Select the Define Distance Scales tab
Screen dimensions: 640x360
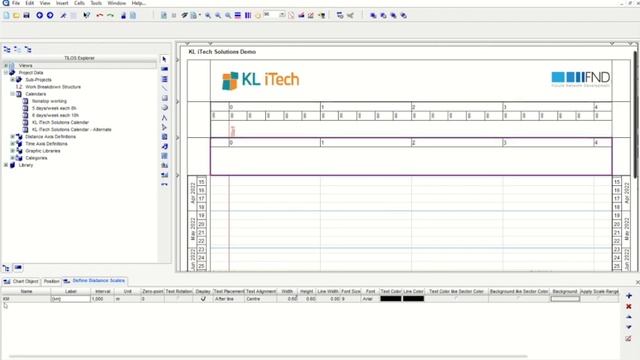(x=94, y=281)
